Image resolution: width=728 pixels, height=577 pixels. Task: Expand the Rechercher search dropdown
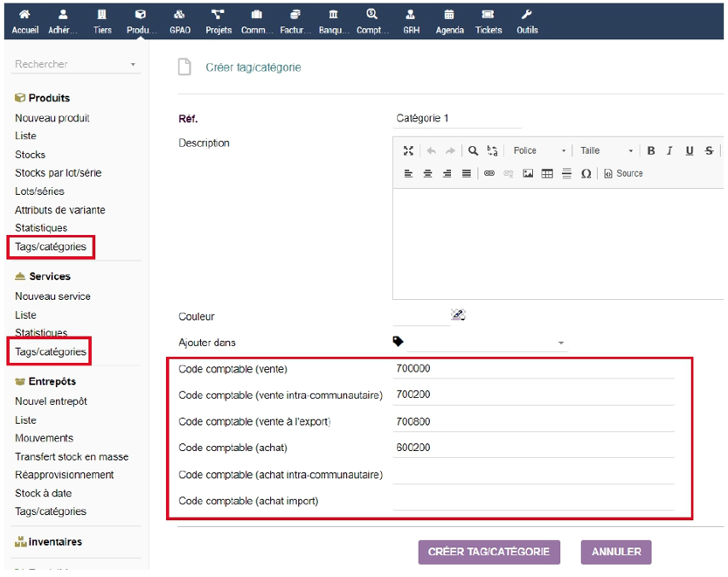[x=133, y=65]
